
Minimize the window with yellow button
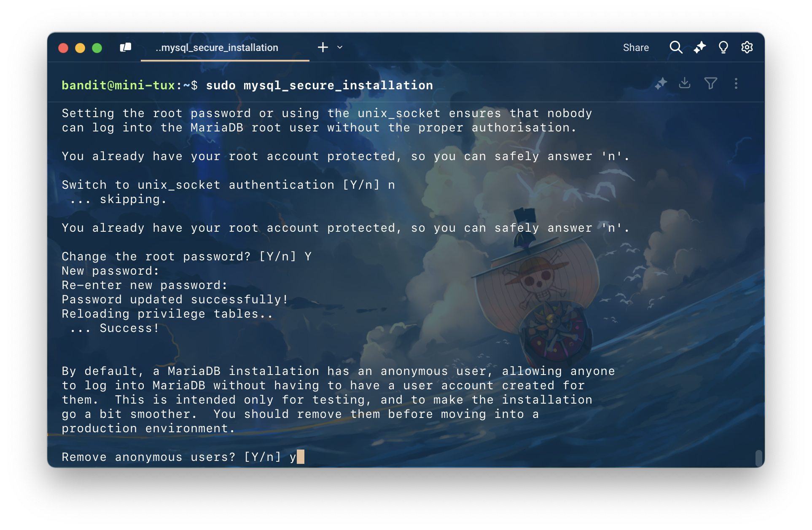coord(80,48)
